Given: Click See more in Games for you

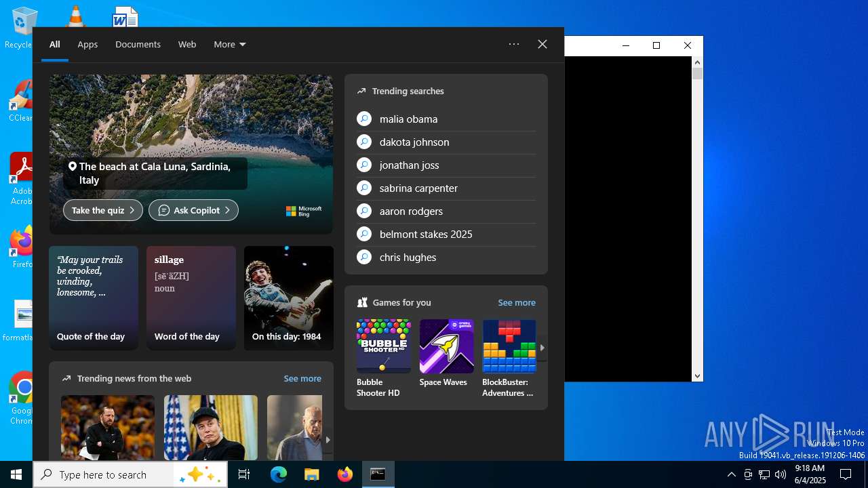Looking at the screenshot, I should point(517,302).
